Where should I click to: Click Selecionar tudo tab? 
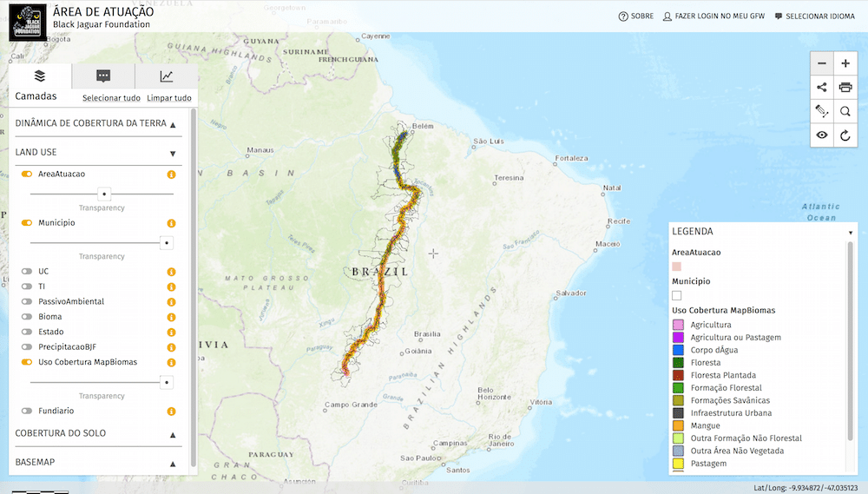(x=111, y=98)
